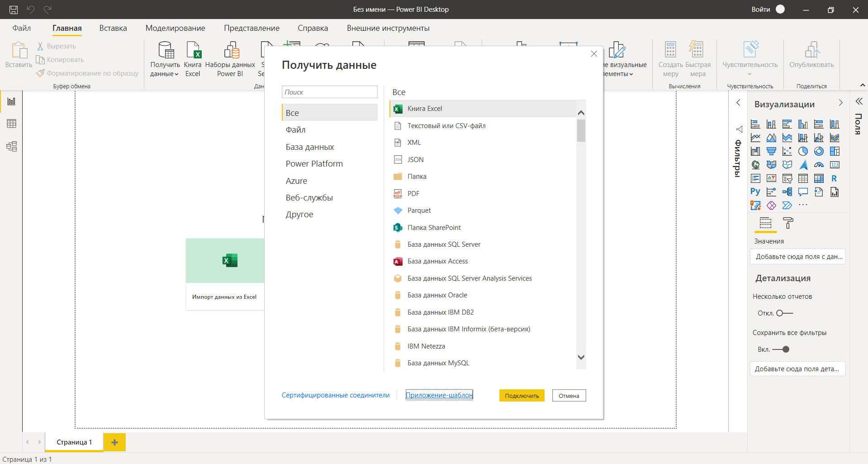Select the card (123) visual
Viewport: 868px width, 464px height.
pyautogui.click(x=835, y=165)
